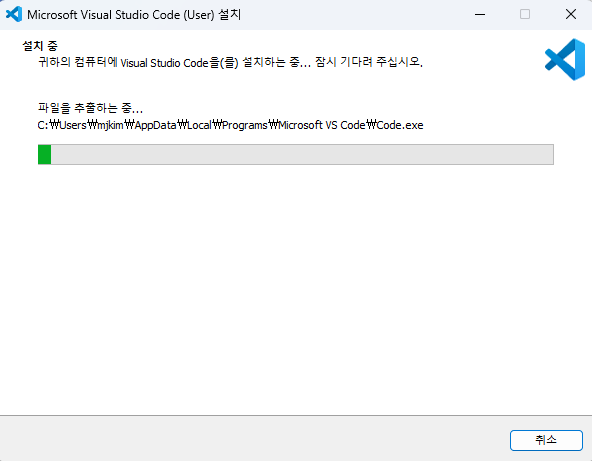Minimize the setup window
592x461 pixels.
pyautogui.click(x=480, y=14)
